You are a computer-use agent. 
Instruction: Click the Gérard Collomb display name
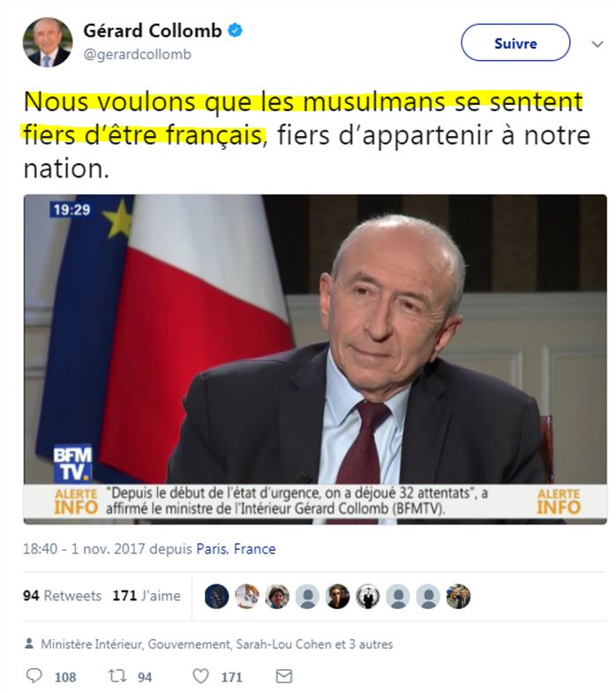(153, 31)
